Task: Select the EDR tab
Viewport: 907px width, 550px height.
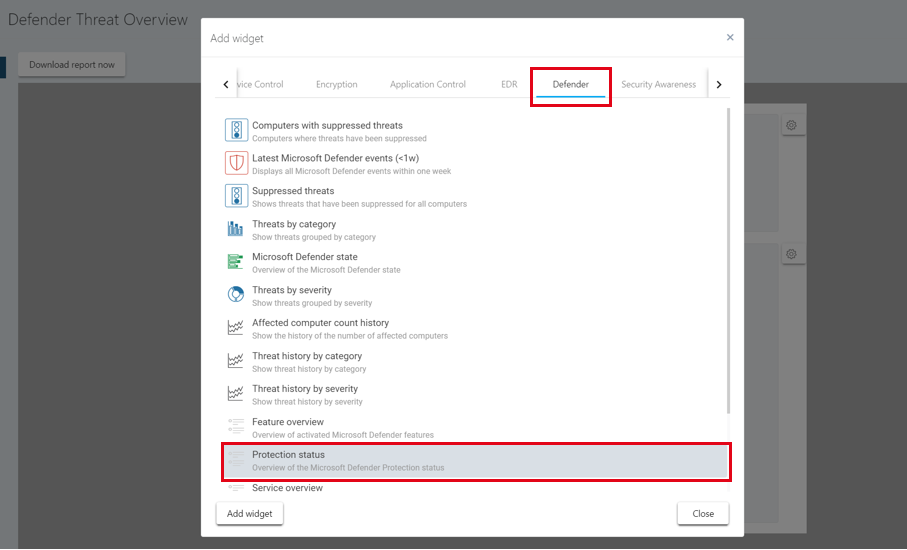Action: coord(509,84)
